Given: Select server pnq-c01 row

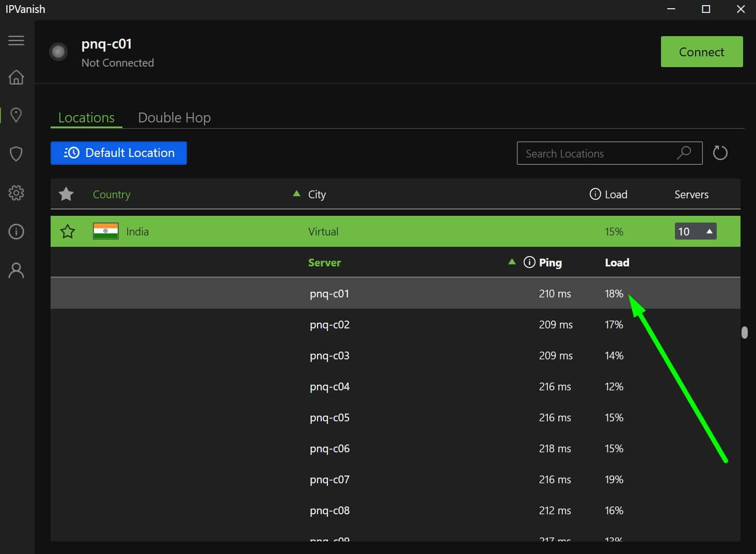Looking at the screenshot, I should pos(396,293).
